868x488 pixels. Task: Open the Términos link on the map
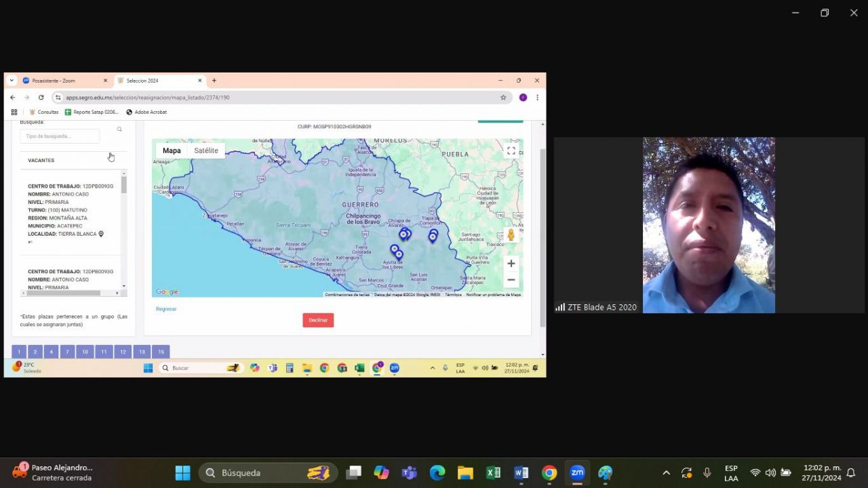(x=453, y=295)
